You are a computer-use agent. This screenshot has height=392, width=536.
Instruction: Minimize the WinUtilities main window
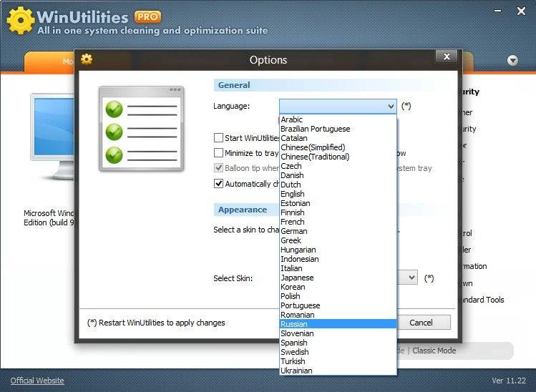pos(498,11)
